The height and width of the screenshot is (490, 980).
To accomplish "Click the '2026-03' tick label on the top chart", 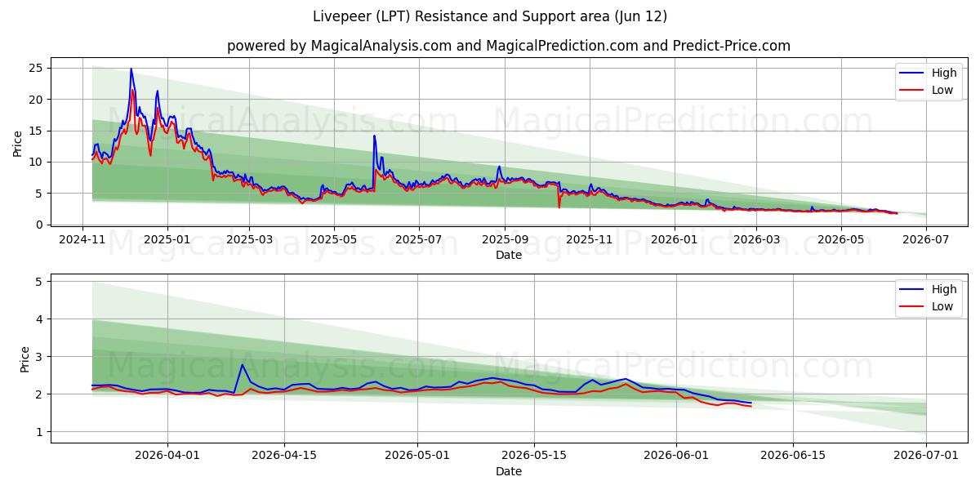I will pos(756,239).
